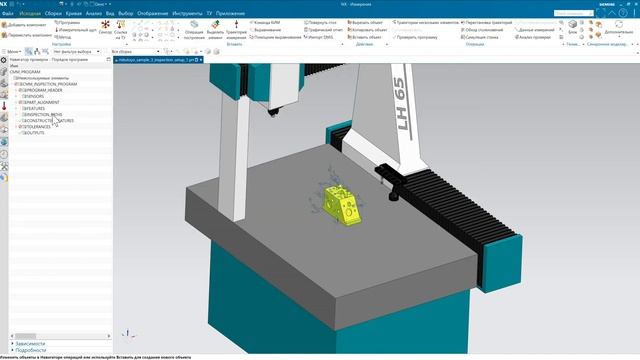Viewport: 640px width, 360px height.
Task: Click Добавить компонент button
Action: click(24, 25)
